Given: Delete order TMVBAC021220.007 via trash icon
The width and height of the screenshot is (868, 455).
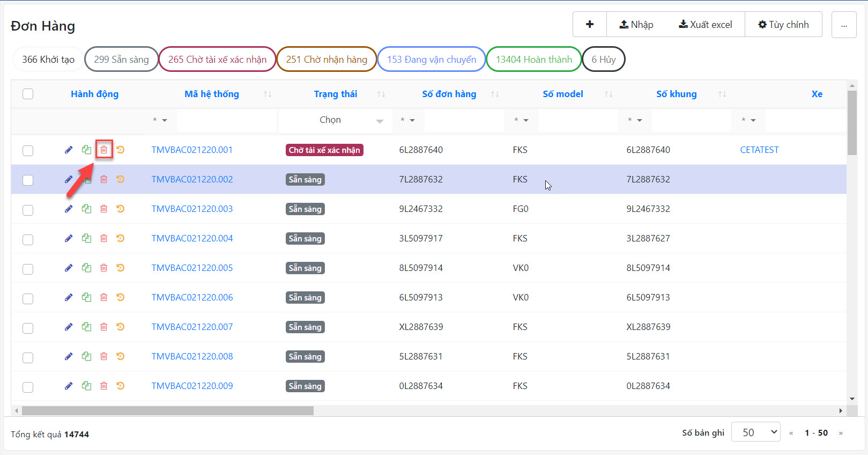Looking at the screenshot, I should (104, 327).
